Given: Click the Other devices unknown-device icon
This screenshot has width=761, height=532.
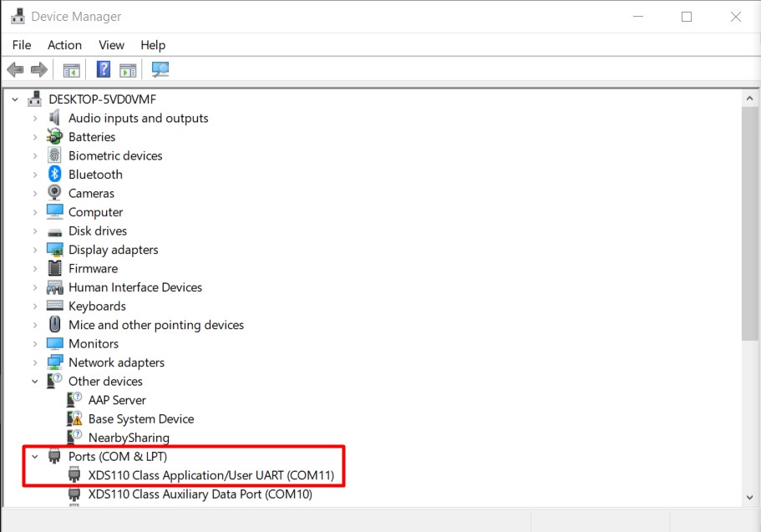Looking at the screenshot, I should (54, 381).
